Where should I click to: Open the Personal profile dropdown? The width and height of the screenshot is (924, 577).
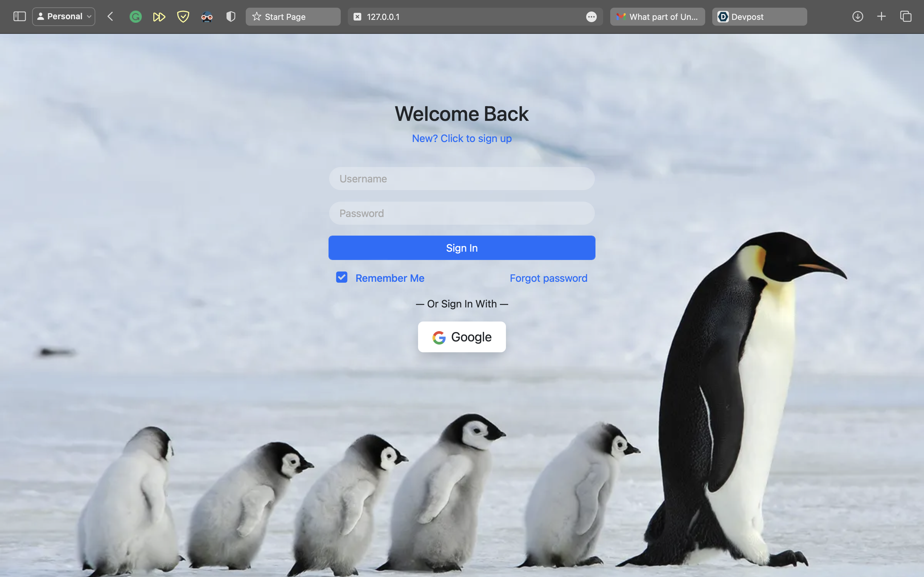(x=64, y=16)
